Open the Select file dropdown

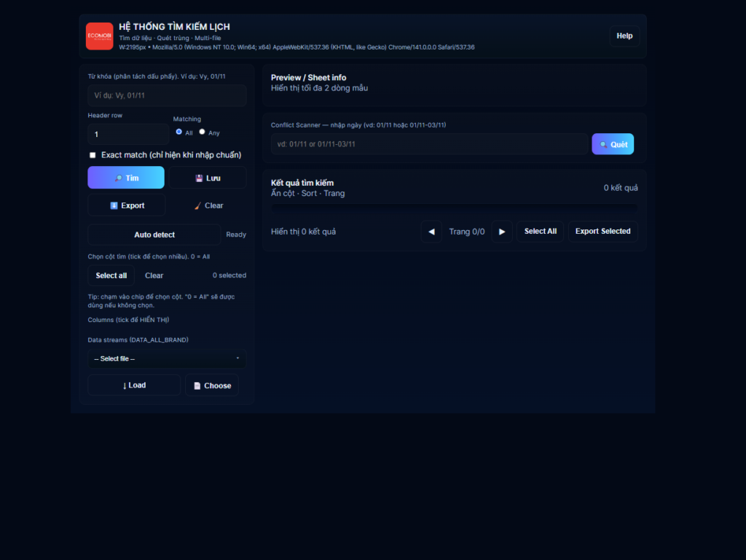[x=167, y=358]
